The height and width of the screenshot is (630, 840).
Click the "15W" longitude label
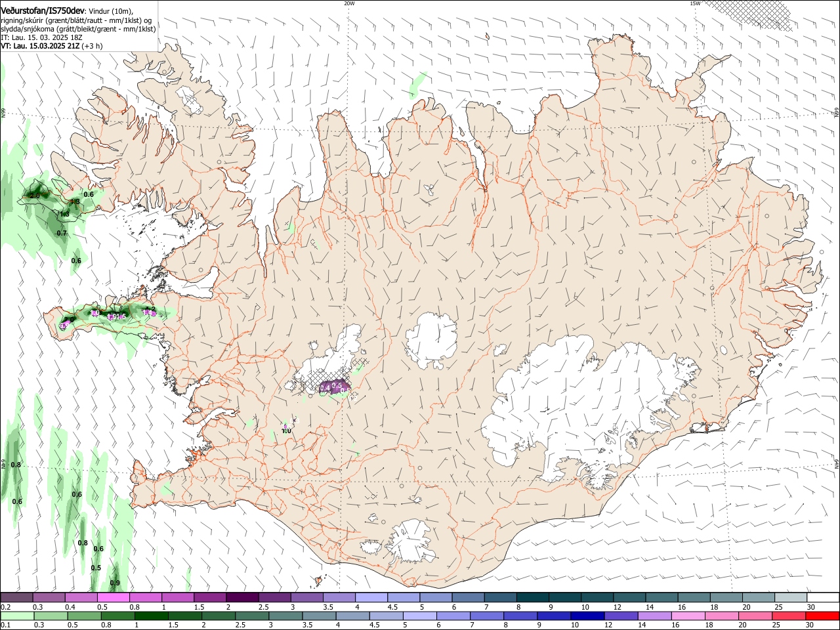point(695,3)
